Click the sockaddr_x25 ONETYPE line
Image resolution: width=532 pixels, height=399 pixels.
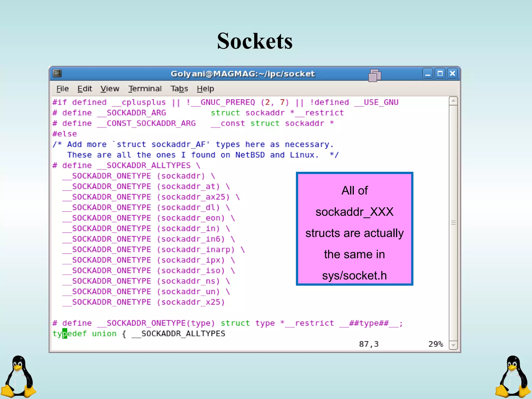pos(144,302)
